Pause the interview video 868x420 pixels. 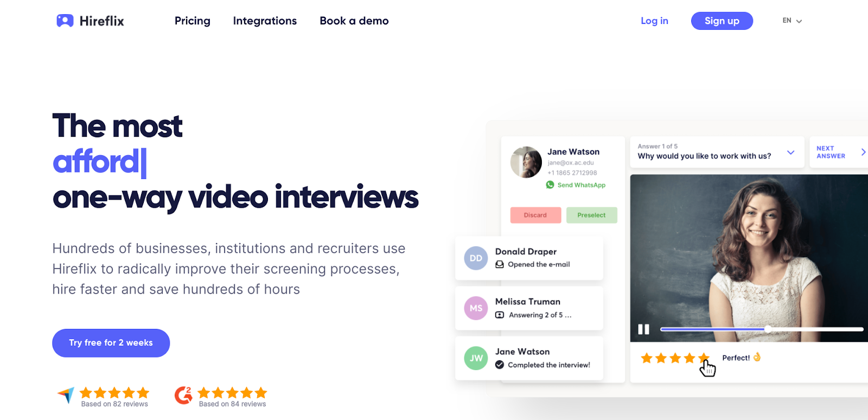point(644,329)
